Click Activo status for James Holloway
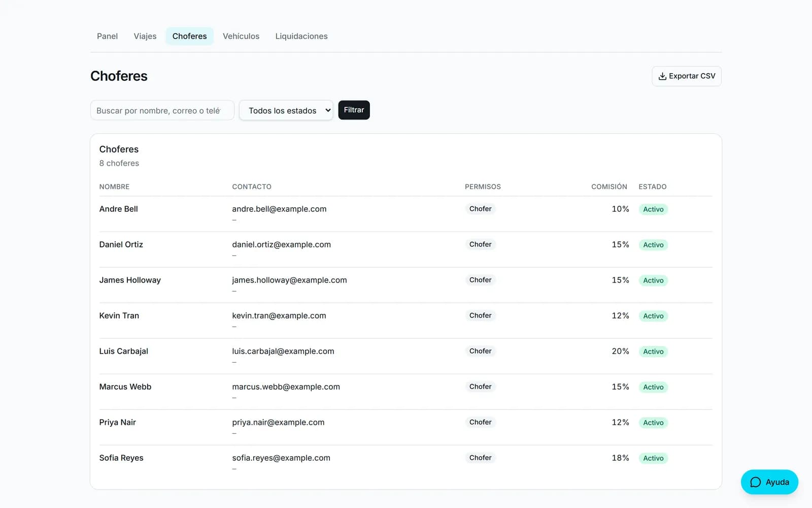 653,280
